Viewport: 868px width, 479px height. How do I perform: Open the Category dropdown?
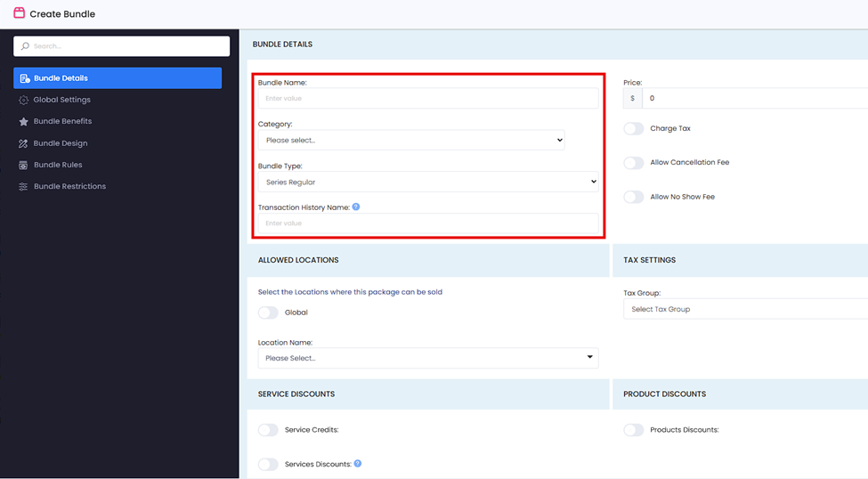point(411,140)
